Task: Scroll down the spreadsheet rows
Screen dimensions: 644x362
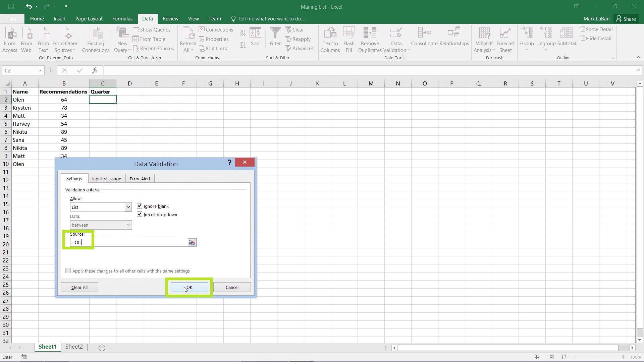Action: coord(640,340)
